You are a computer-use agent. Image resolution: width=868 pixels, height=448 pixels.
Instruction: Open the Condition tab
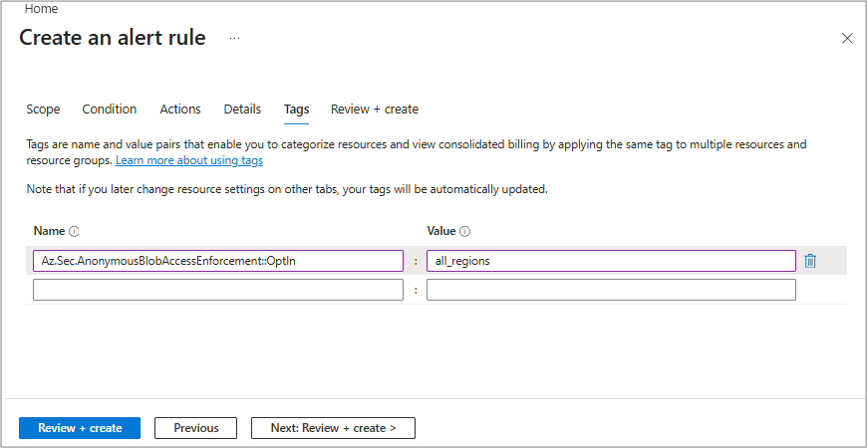(x=110, y=110)
